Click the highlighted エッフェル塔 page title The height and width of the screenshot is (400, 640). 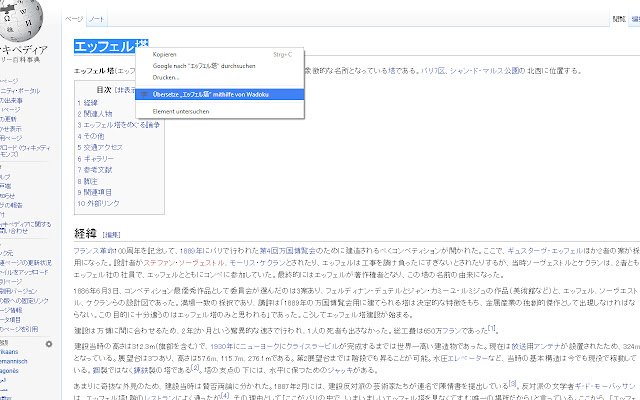pyautogui.click(x=111, y=46)
